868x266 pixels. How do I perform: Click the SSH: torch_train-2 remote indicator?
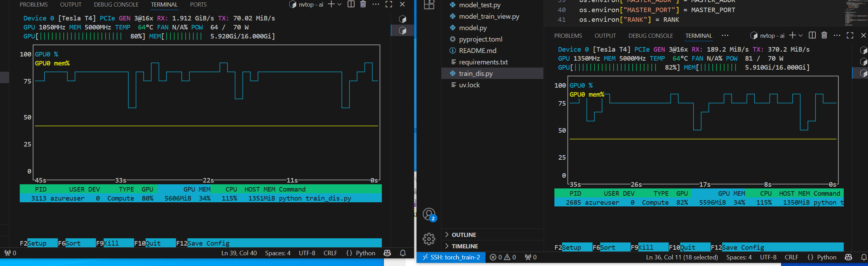pos(451,257)
